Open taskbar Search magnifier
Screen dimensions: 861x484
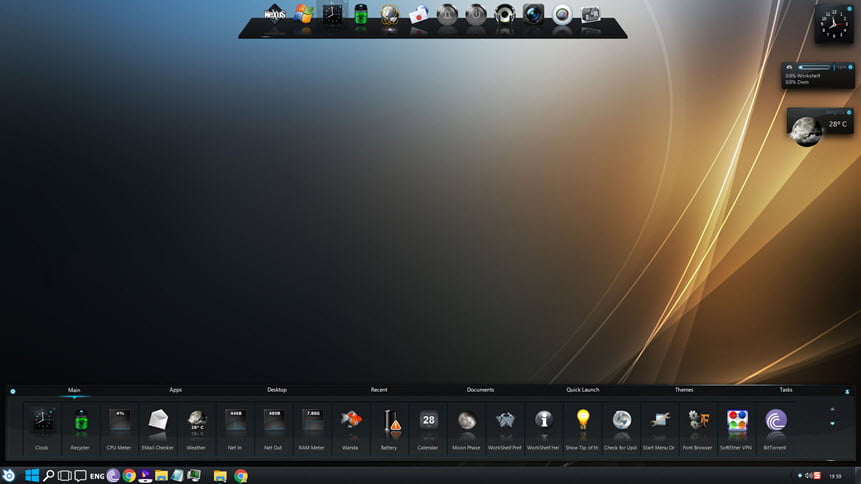pyautogui.click(x=48, y=476)
